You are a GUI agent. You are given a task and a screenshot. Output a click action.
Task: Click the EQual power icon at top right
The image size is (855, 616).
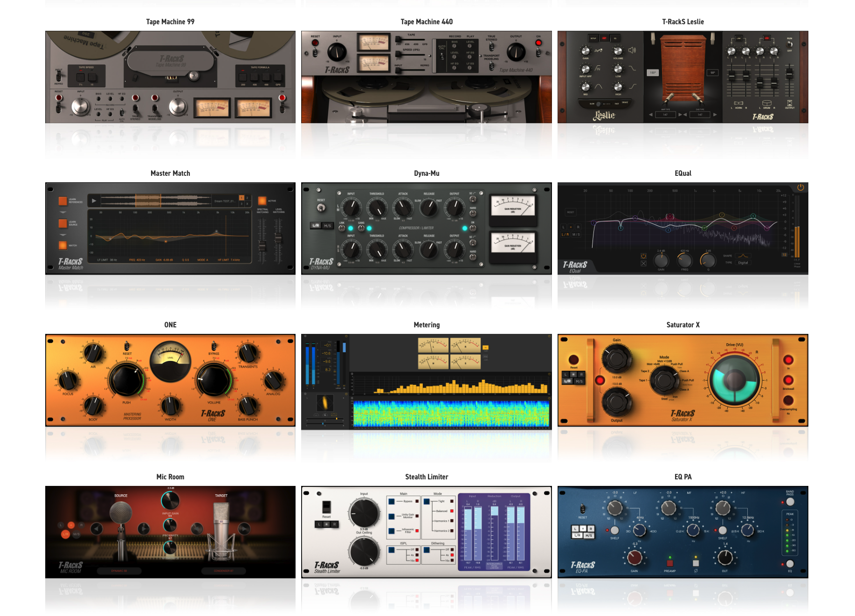800,187
